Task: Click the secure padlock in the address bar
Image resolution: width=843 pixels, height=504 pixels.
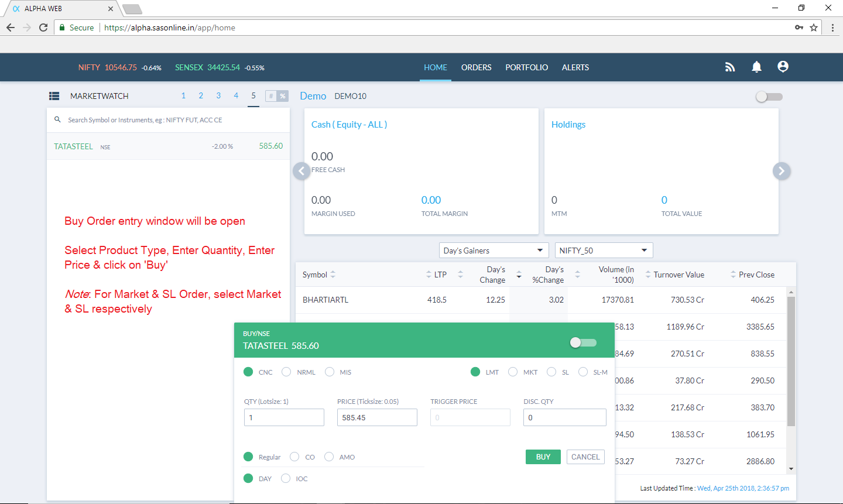Action: (x=62, y=28)
